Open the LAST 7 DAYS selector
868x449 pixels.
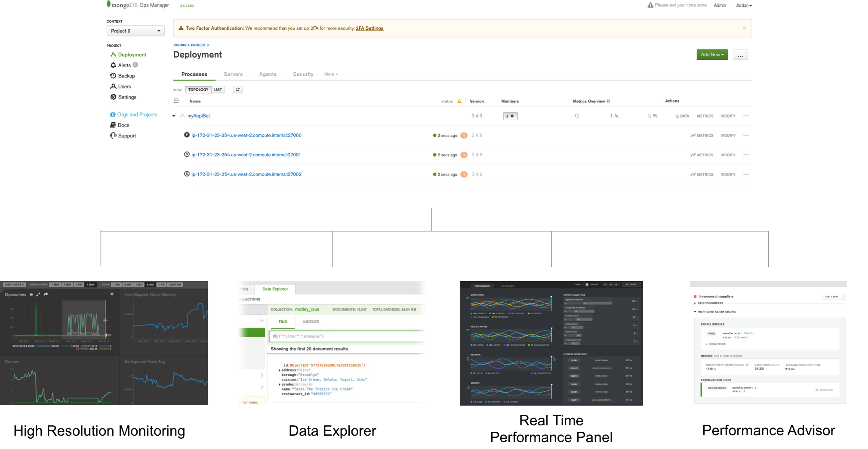coord(834,297)
